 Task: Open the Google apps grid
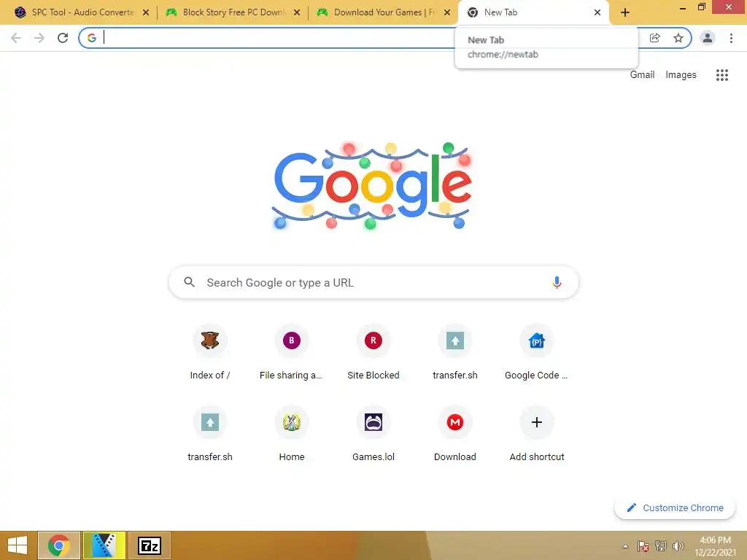click(x=722, y=75)
